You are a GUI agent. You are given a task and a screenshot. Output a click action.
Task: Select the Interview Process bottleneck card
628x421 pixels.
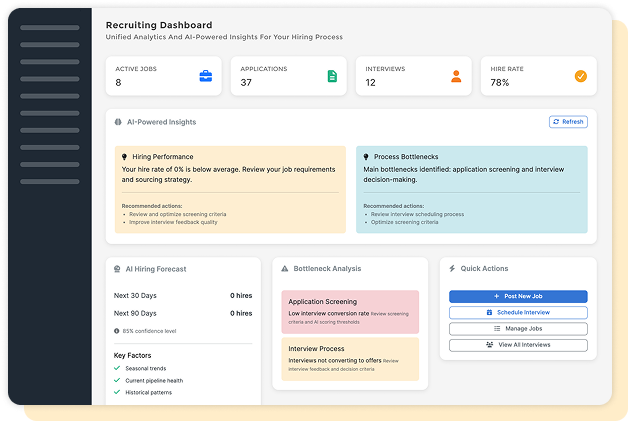350,359
